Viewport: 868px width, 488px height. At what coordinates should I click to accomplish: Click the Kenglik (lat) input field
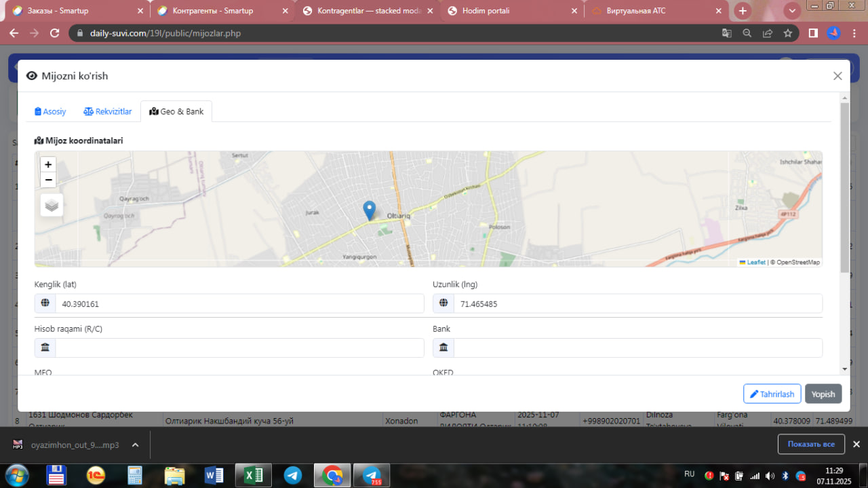coord(239,304)
